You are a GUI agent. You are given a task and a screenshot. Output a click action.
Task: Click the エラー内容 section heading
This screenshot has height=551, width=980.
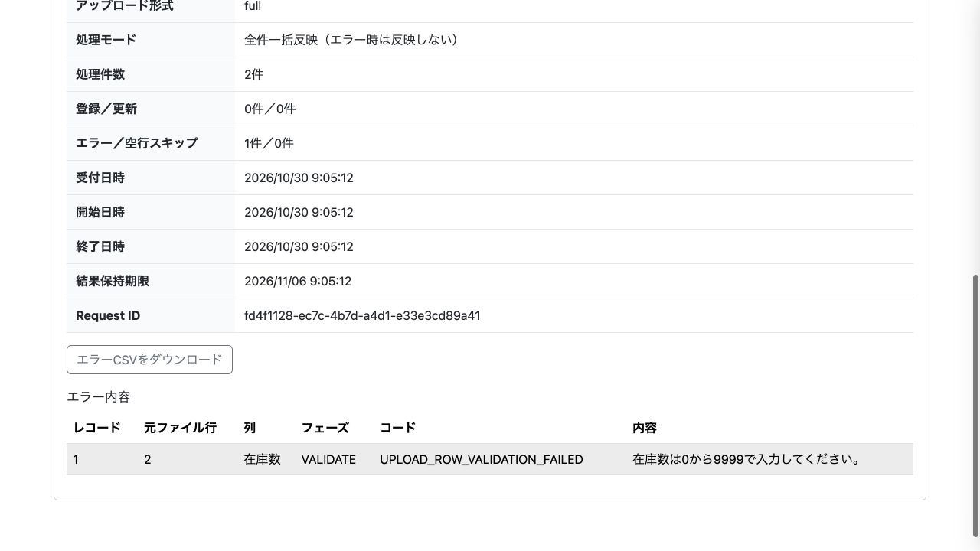[99, 396]
